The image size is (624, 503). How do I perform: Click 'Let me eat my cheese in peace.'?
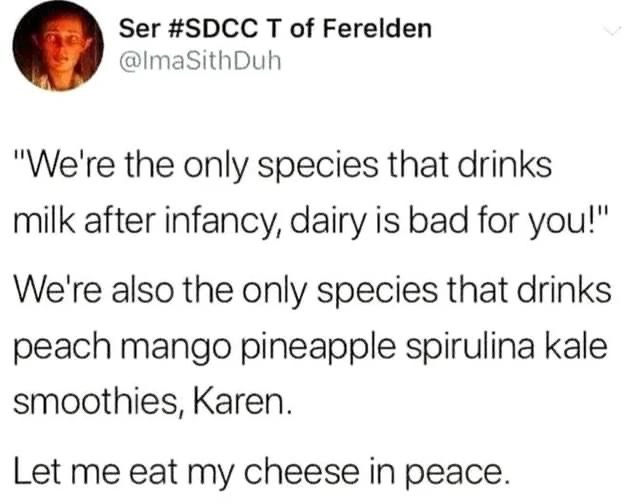coord(262,471)
